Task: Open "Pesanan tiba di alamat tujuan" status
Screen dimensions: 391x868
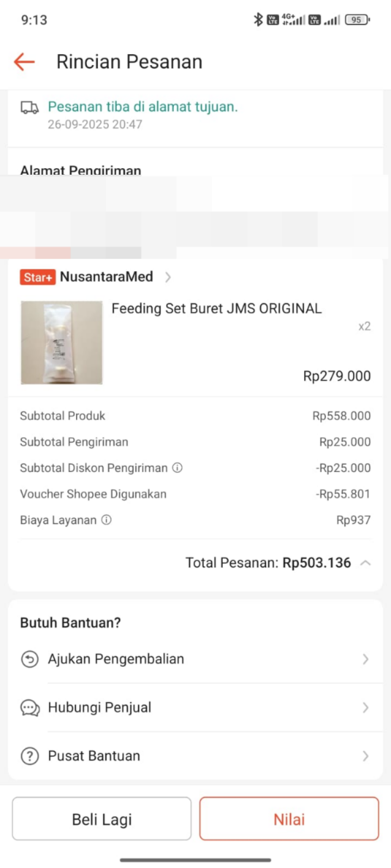Action: point(143,107)
